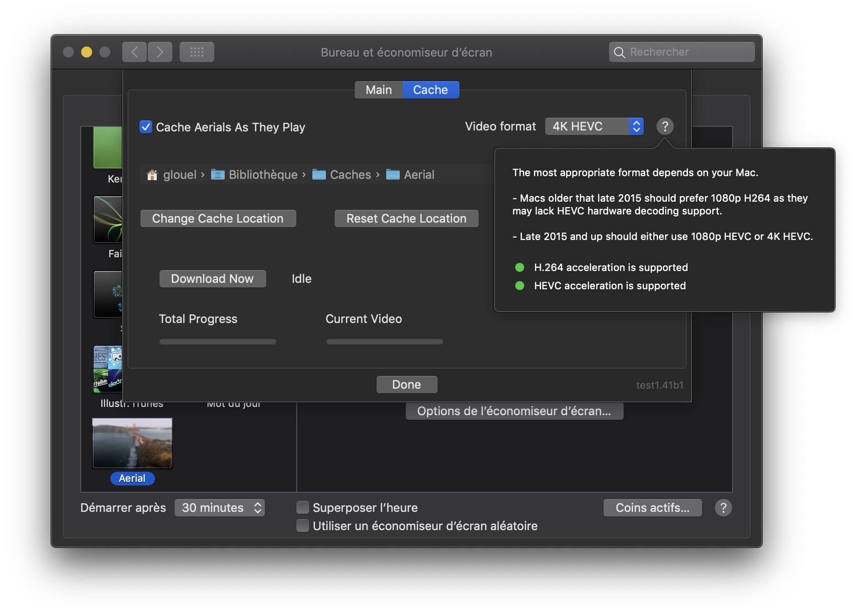Click the video format help button
This screenshot has width=868, height=615.
point(665,126)
